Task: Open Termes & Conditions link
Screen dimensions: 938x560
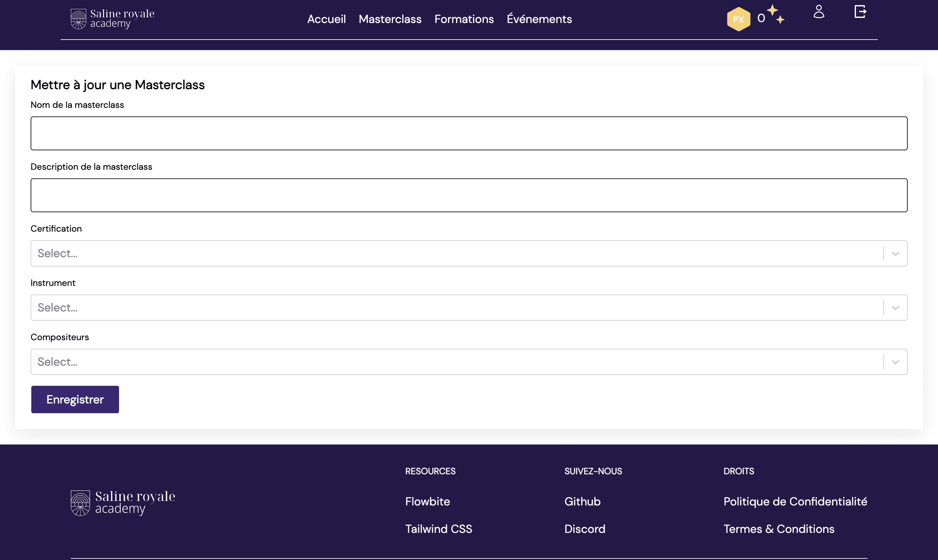Action: [x=779, y=529]
